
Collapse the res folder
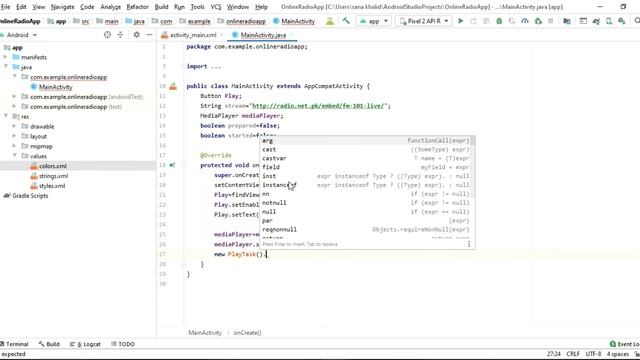(x=6, y=116)
